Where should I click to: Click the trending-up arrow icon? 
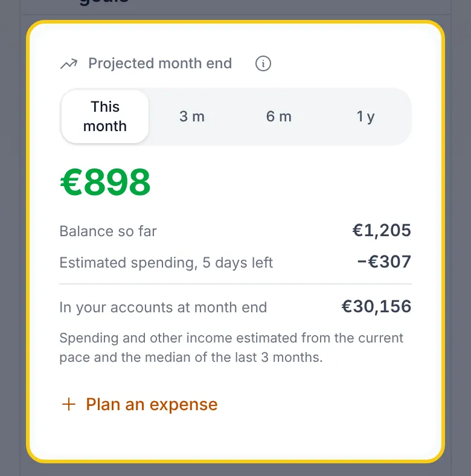(x=69, y=64)
